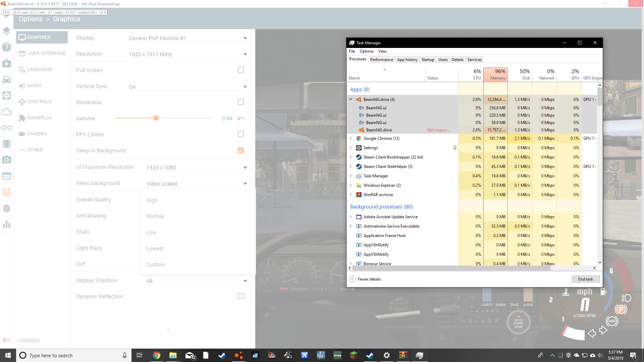
Task: Open the Resolution dropdown
Action: 189,54
